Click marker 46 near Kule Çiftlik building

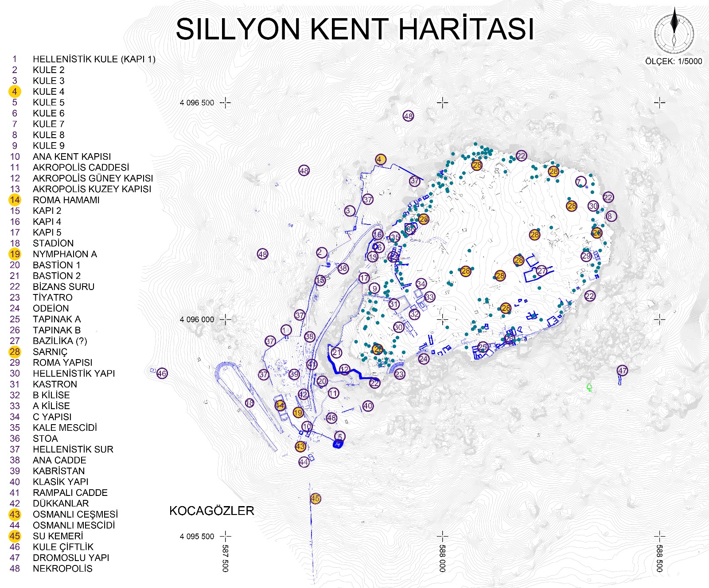[162, 373]
